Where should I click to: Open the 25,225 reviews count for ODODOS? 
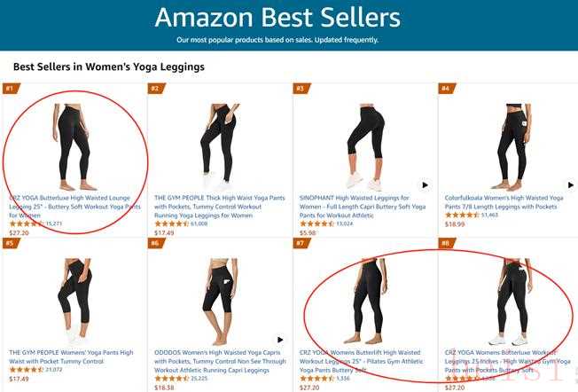pos(199,379)
